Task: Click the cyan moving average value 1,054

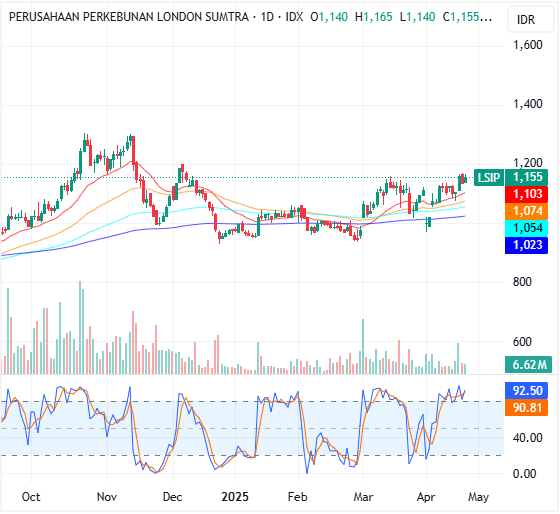Action: click(x=526, y=228)
